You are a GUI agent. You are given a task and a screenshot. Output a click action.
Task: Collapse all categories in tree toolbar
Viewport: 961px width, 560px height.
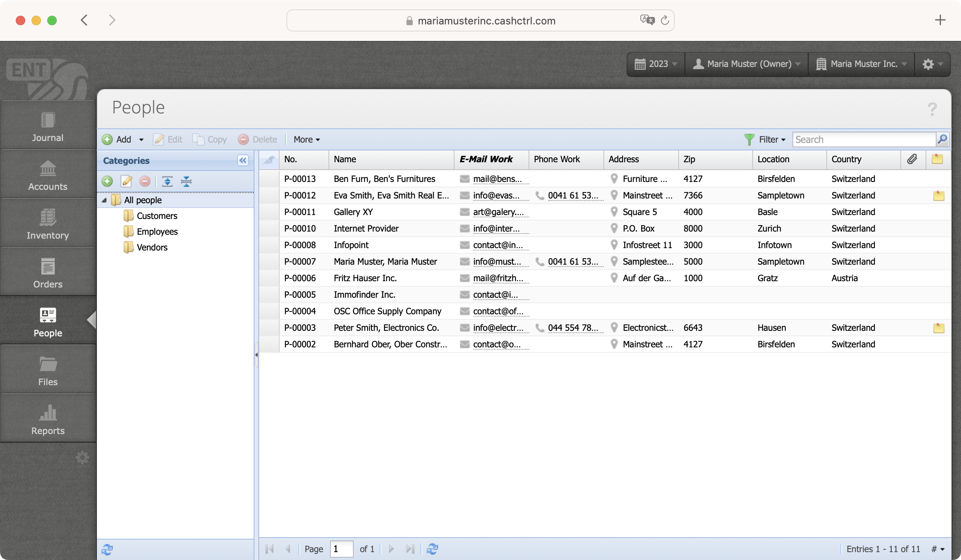point(186,181)
